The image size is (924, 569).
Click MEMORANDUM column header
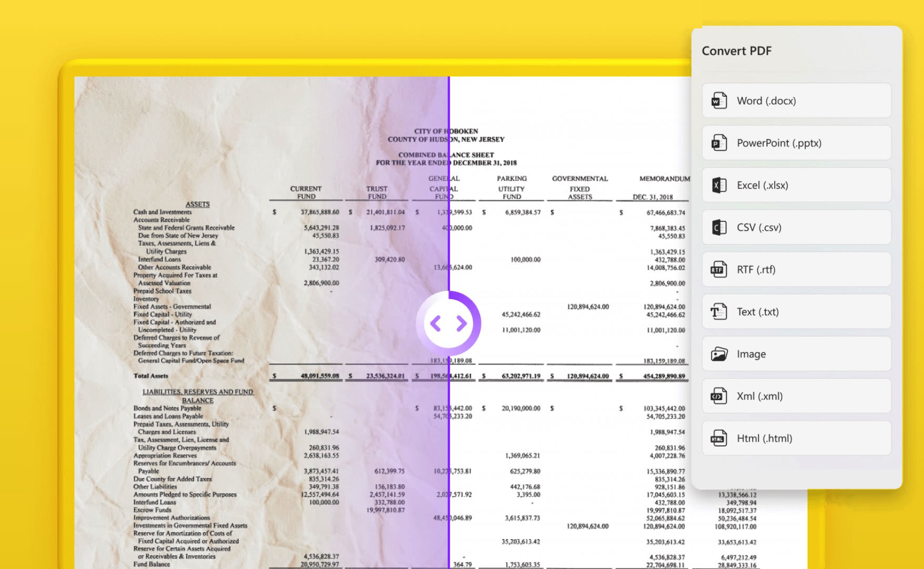664,179
